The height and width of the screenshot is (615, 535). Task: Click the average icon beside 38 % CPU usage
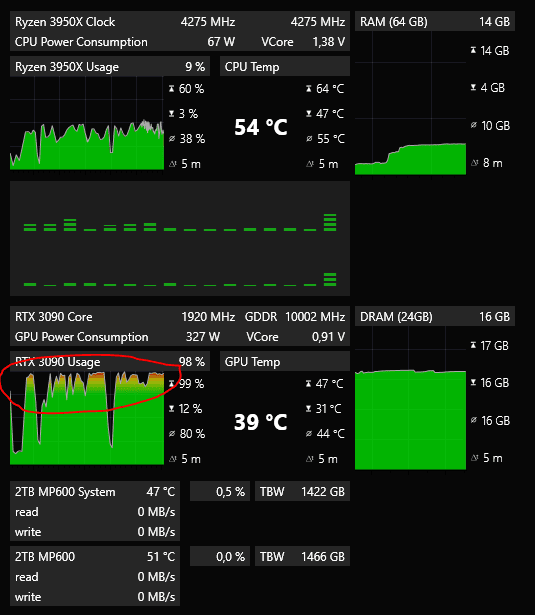click(172, 138)
